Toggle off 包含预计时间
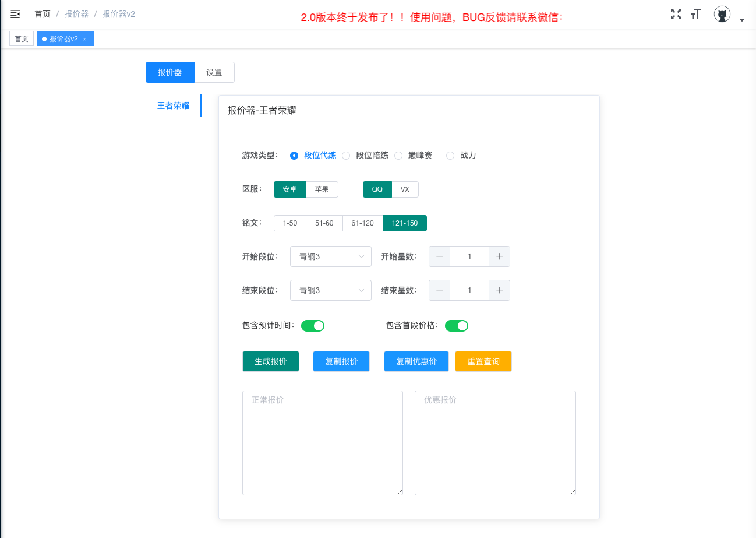 click(x=313, y=325)
